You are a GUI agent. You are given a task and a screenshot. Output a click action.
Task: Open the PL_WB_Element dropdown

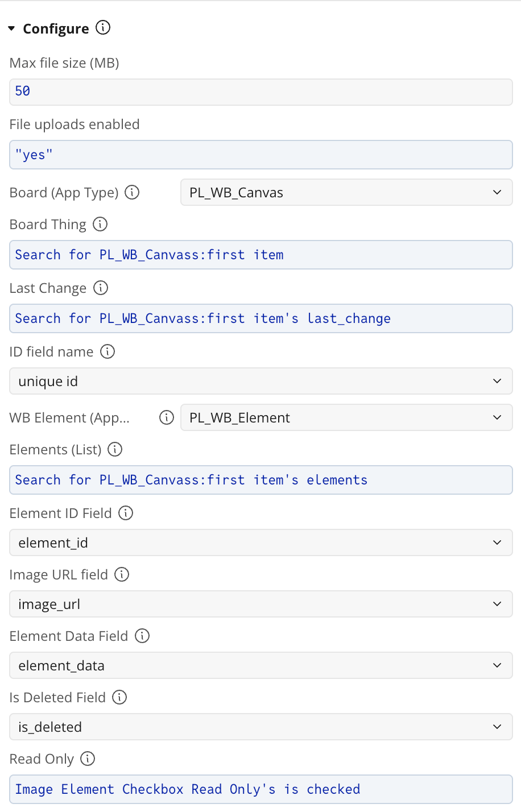(346, 417)
